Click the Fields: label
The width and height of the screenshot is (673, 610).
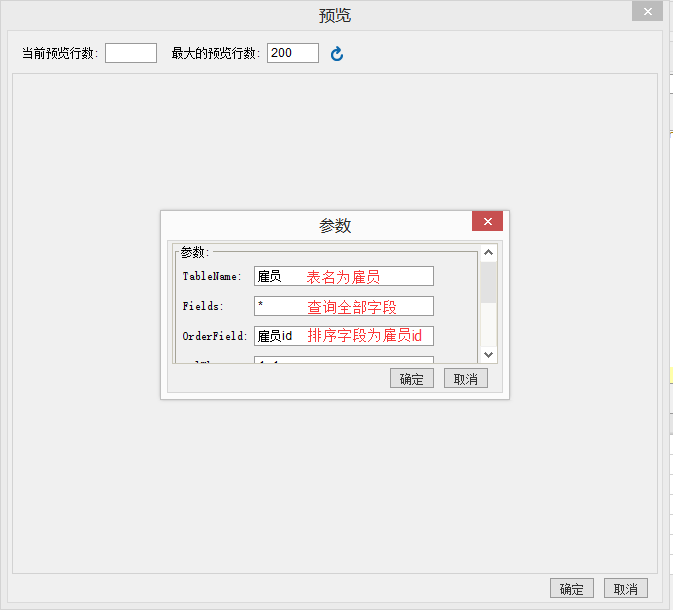pyautogui.click(x=203, y=306)
